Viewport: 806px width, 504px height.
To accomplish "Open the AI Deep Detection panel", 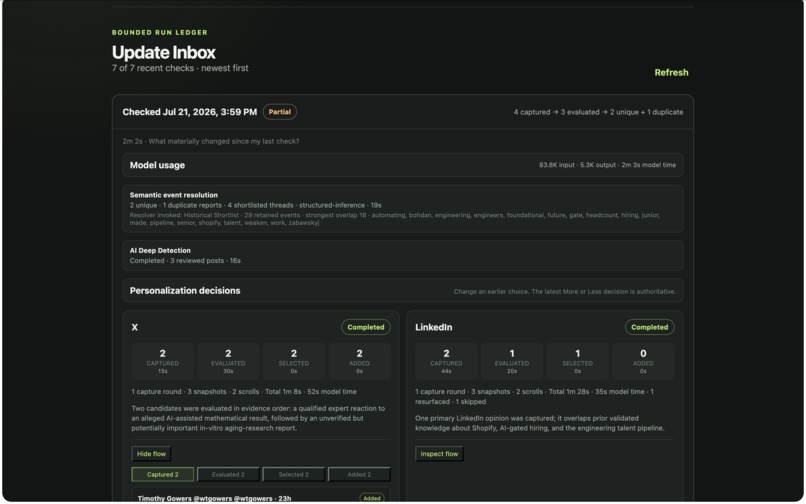I will [402, 255].
